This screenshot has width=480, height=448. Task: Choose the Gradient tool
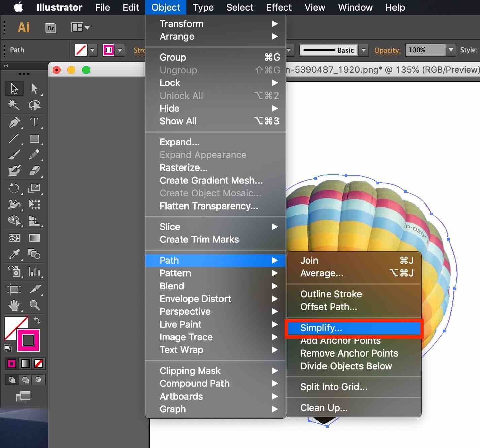tap(34, 238)
